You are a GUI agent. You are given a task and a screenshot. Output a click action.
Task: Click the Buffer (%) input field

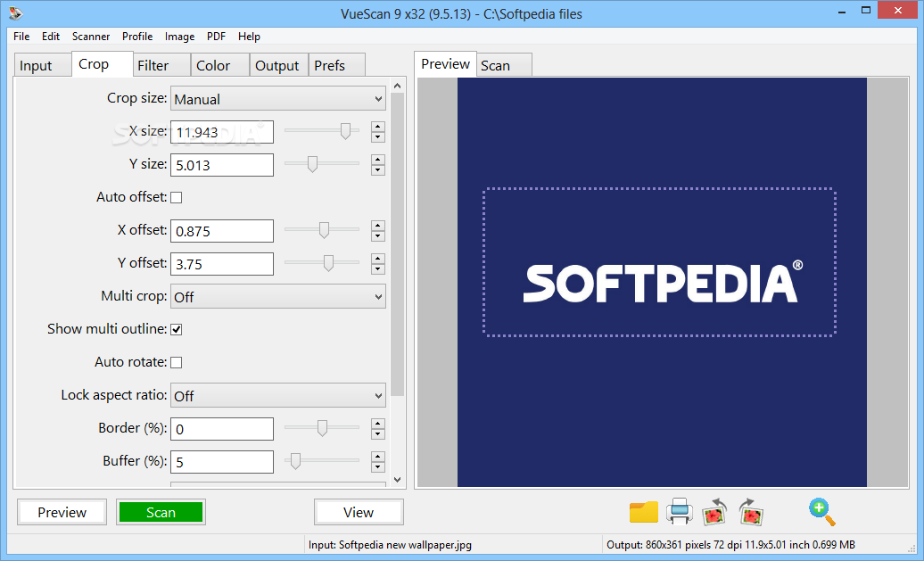(x=222, y=462)
